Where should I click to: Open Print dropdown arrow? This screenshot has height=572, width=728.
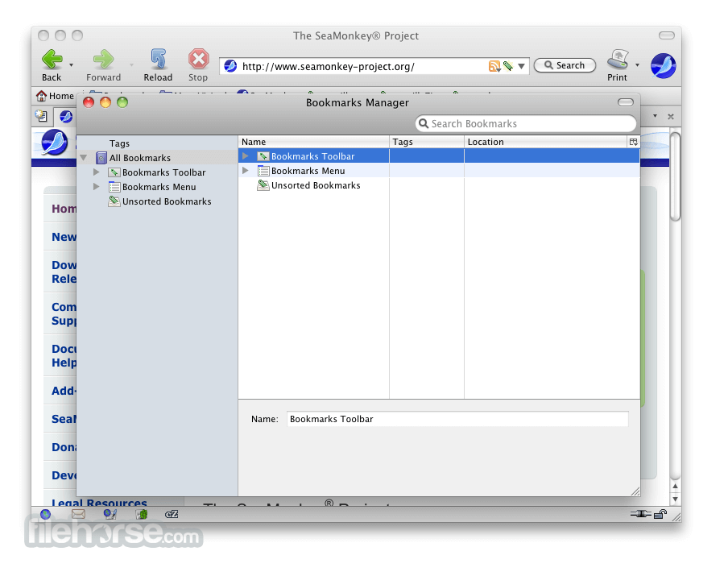(638, 65)
